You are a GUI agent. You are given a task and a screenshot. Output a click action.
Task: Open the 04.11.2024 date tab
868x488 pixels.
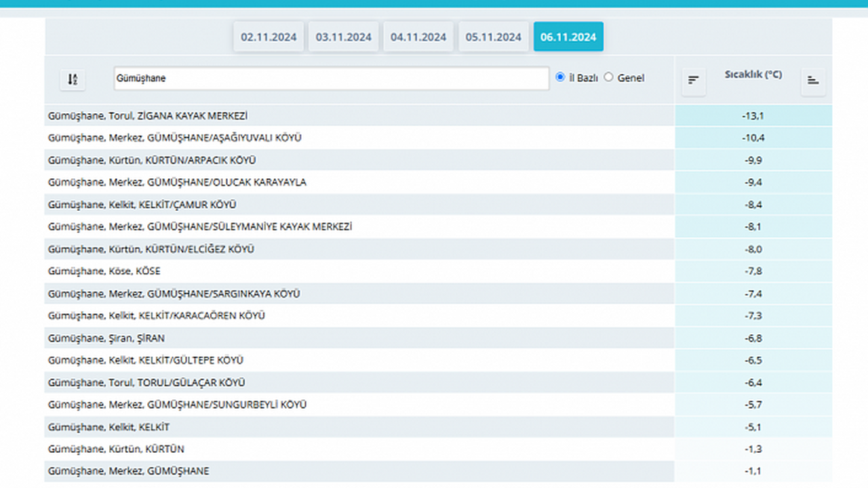coord(418,37)
